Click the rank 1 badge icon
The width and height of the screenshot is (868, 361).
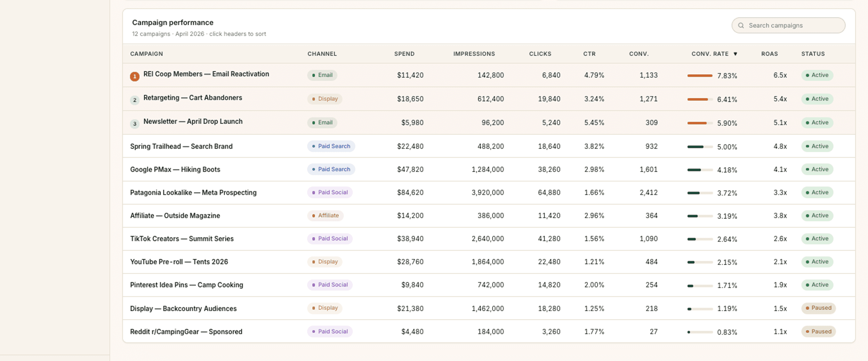pos(135,77)
